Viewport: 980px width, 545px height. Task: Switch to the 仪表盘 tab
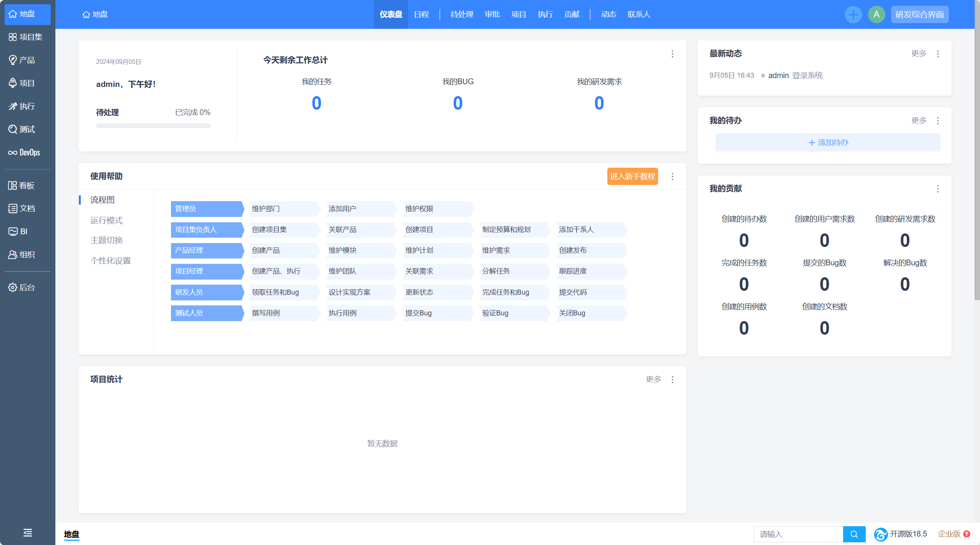391,14
